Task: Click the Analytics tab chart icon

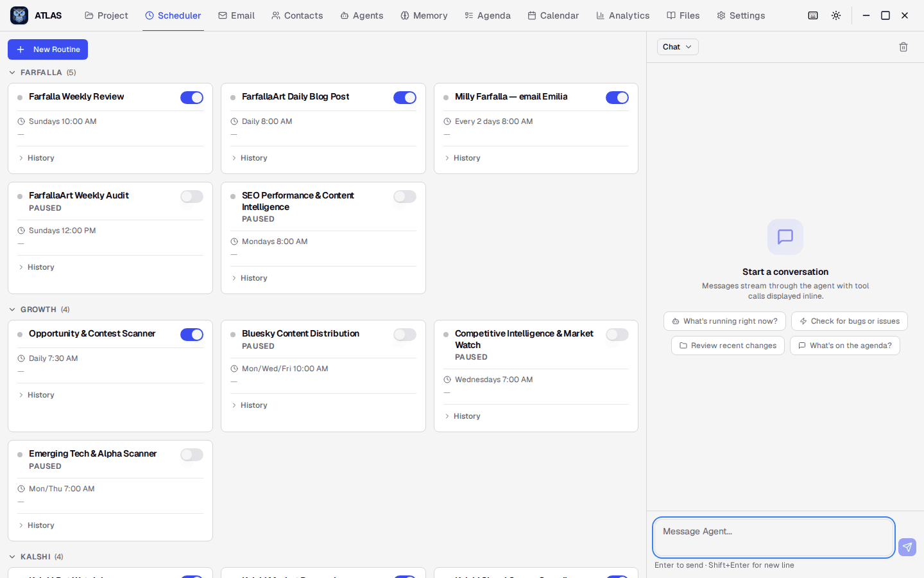Action: [x=600, y=15]
